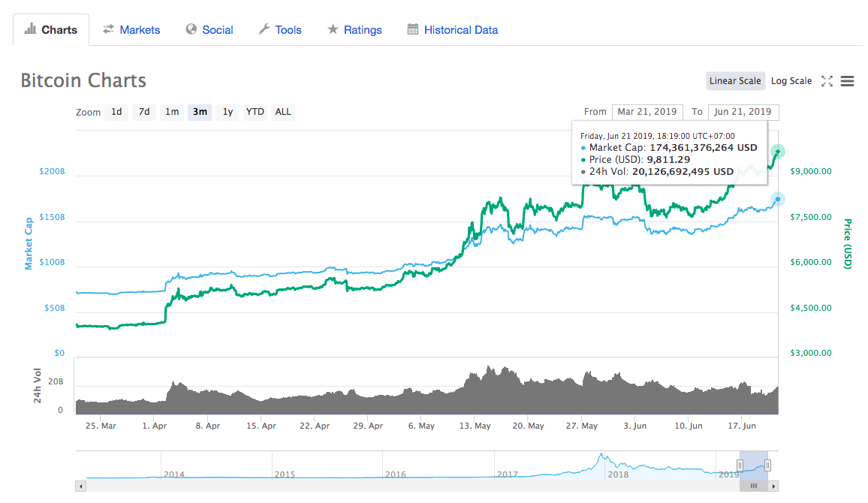Set zoom to 1y
This screenshot has width=868, height=503.
coord(228,112)
